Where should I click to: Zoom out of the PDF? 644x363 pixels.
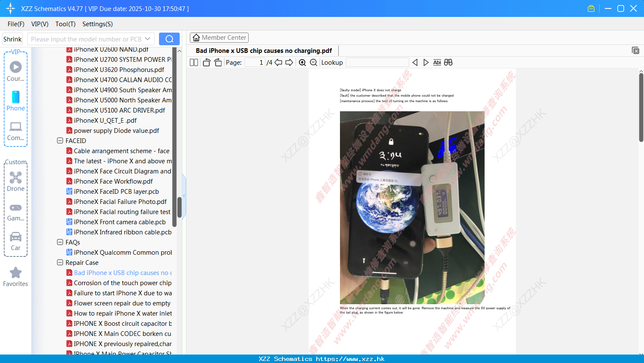coord(313,63)
